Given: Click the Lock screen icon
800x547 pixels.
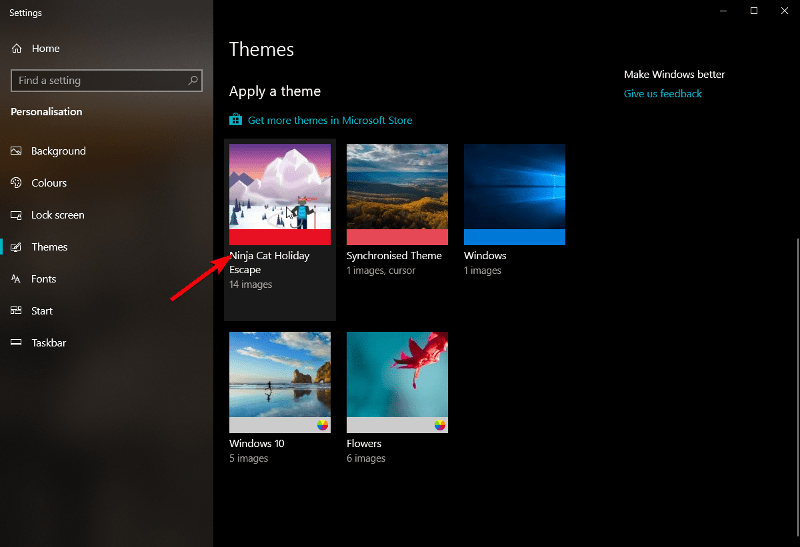Looking at the screenshot, I should click(16, 215).
